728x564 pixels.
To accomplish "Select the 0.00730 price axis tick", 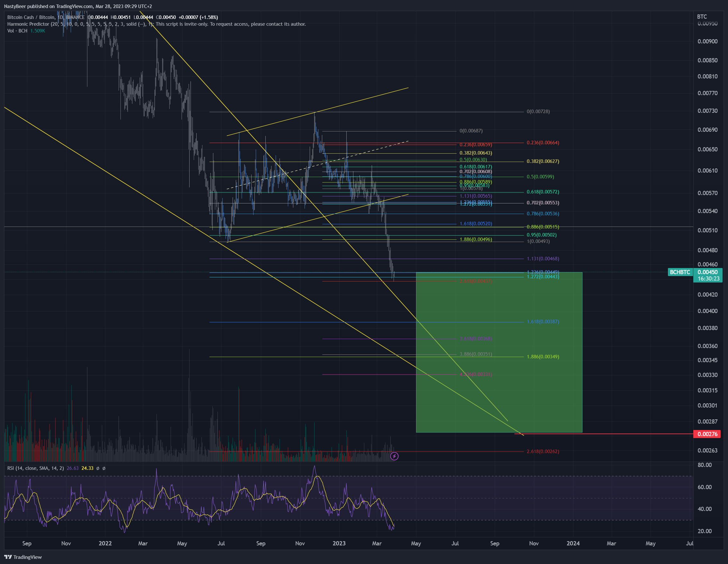I will pos(707,111).
